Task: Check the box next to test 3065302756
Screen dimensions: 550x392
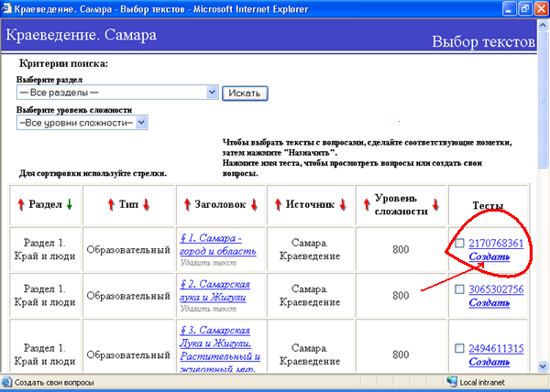Action: tap(459, 289)
